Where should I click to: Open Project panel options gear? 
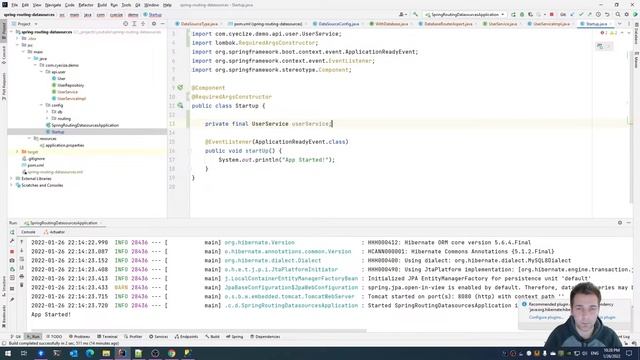pos(154,24)
